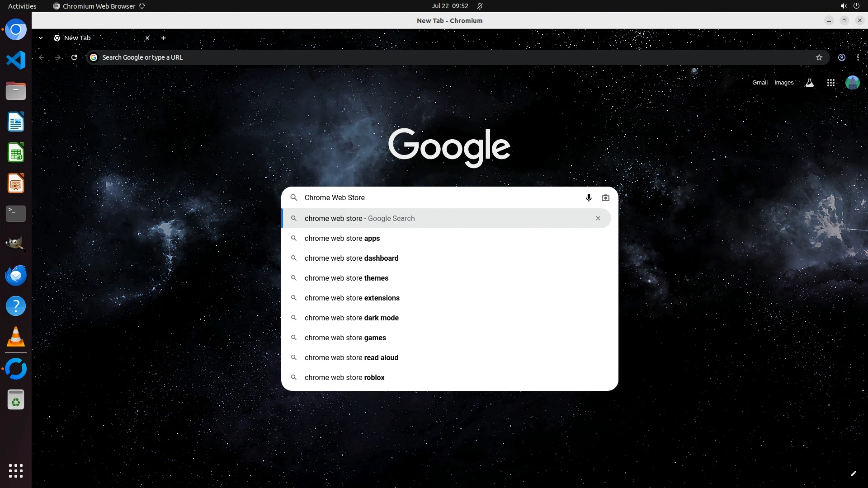Select 'chrome web store extensions' suggestion
Viewport: 868px width, 488px height.
tap(352, 298)
